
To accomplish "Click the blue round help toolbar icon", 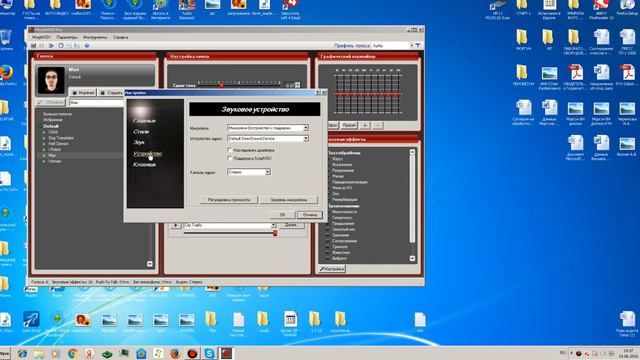I will [x=87, y=46].
